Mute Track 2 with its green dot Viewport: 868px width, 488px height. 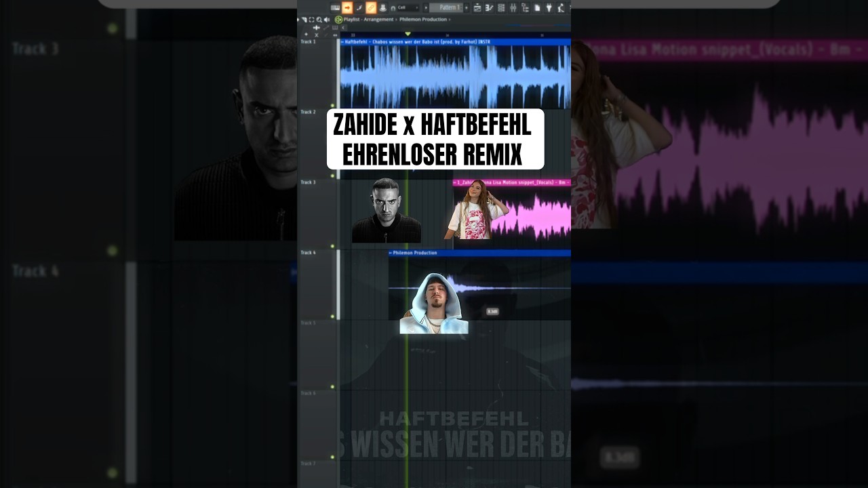[x=332, y=175]
